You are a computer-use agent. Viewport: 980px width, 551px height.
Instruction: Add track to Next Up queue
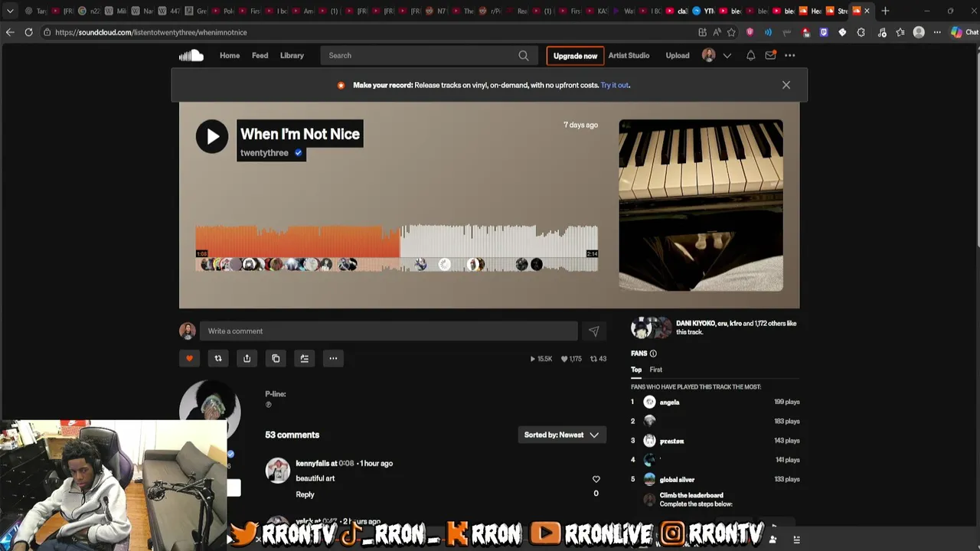click(304, 358)
